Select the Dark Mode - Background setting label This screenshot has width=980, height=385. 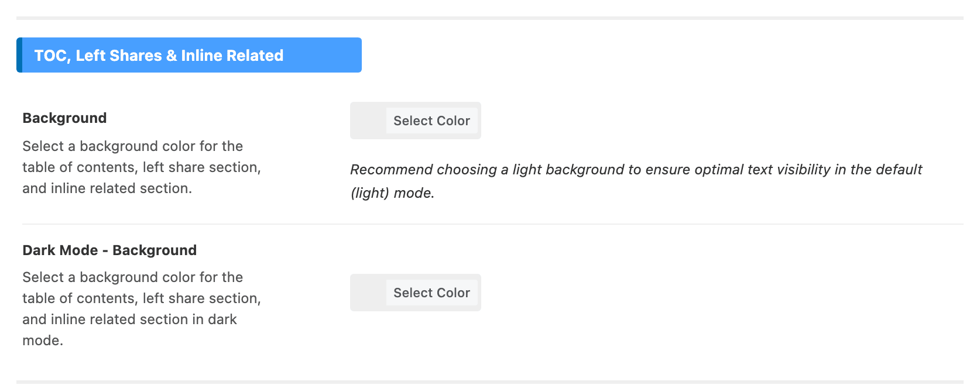[109, 250]
